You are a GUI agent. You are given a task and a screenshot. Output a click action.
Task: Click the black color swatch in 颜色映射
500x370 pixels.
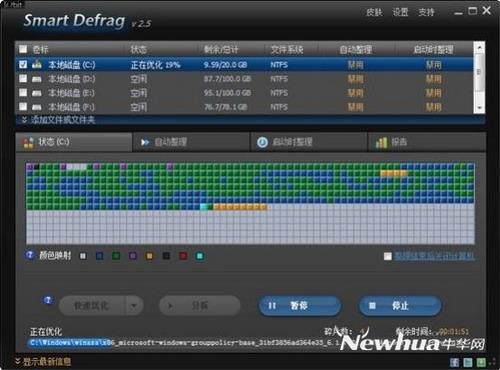coord(166,256)
